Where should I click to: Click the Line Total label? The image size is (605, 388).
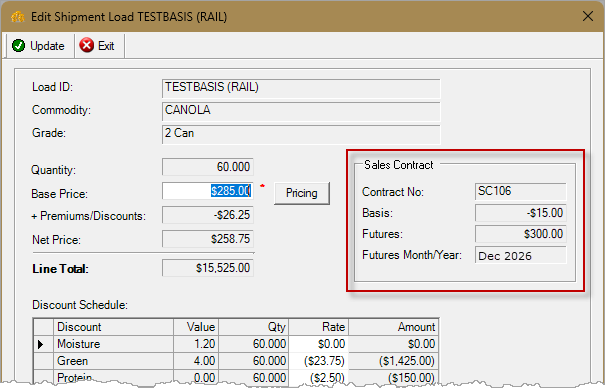coord(60,269)
